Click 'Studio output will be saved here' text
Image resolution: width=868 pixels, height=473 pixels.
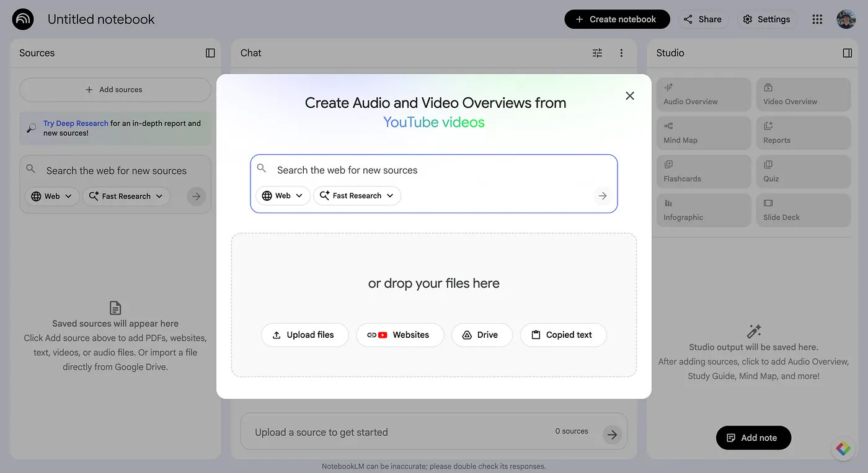tap(753, 347)
